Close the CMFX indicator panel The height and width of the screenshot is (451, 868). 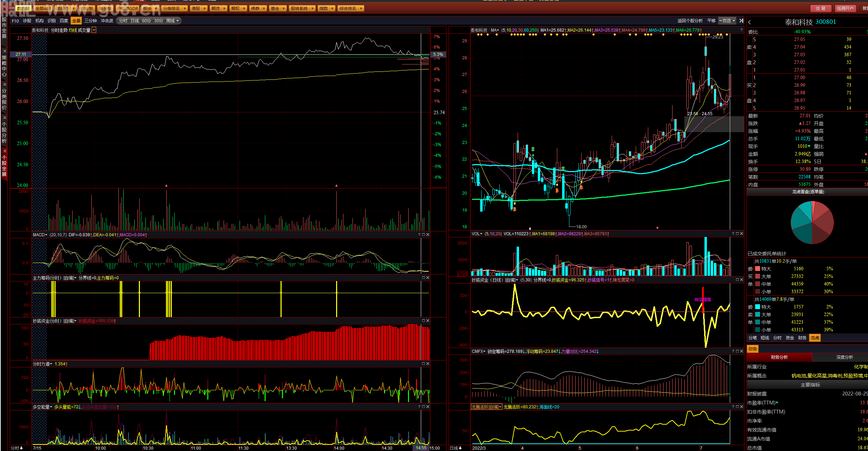pyautogui.click(x=742, y=351)
